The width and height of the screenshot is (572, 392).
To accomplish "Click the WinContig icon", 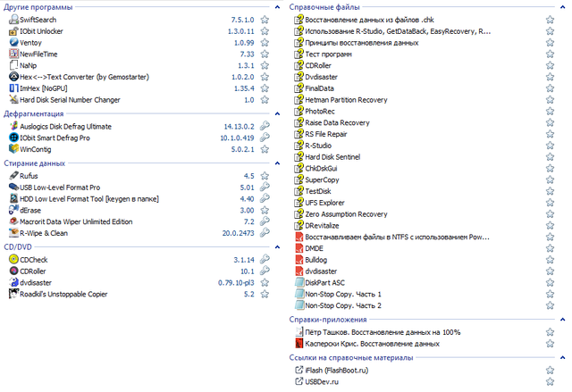I will [13, 148].
